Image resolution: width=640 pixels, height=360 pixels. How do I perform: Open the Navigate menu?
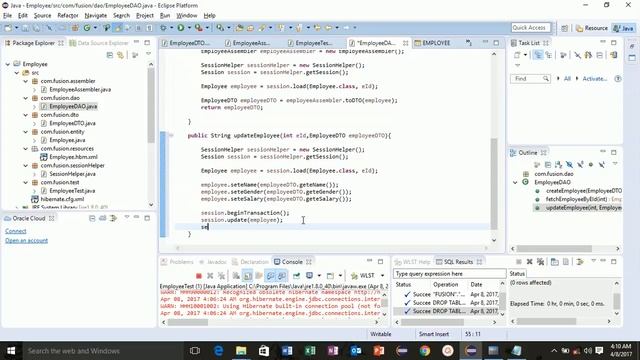pos(96,16)
